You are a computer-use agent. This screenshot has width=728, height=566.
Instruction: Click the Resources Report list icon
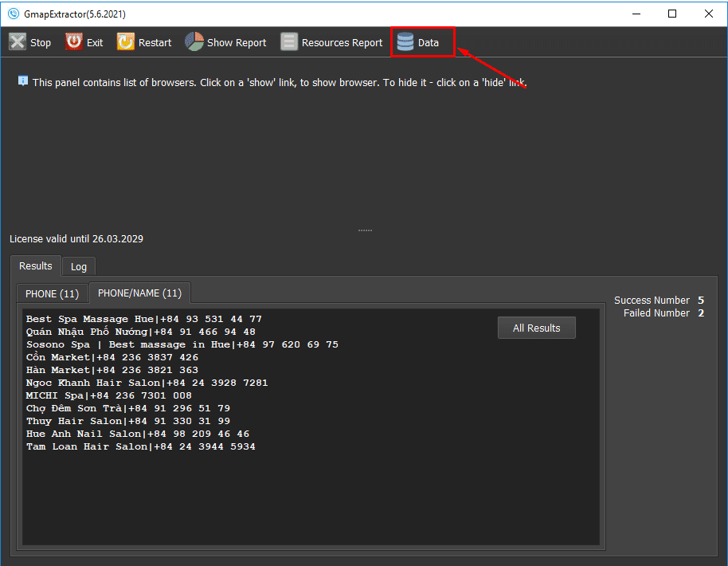tap(289, 42)
